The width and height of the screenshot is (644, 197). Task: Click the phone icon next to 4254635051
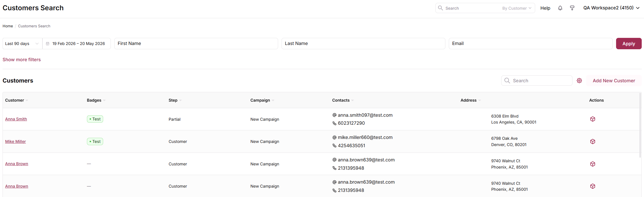click(335, 145)
